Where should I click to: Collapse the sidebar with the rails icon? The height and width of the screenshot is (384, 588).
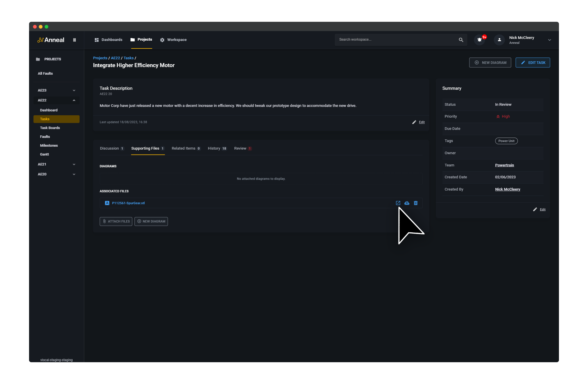tap(74, 40)
